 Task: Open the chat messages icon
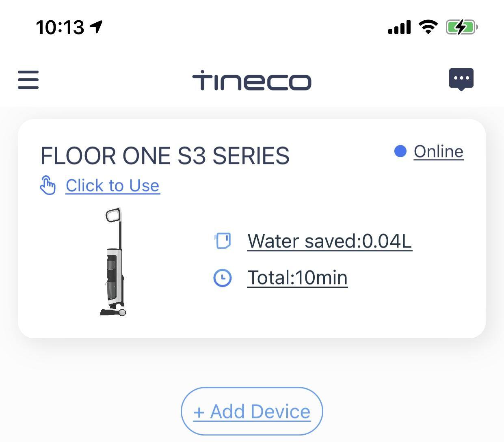click(461, 79)
